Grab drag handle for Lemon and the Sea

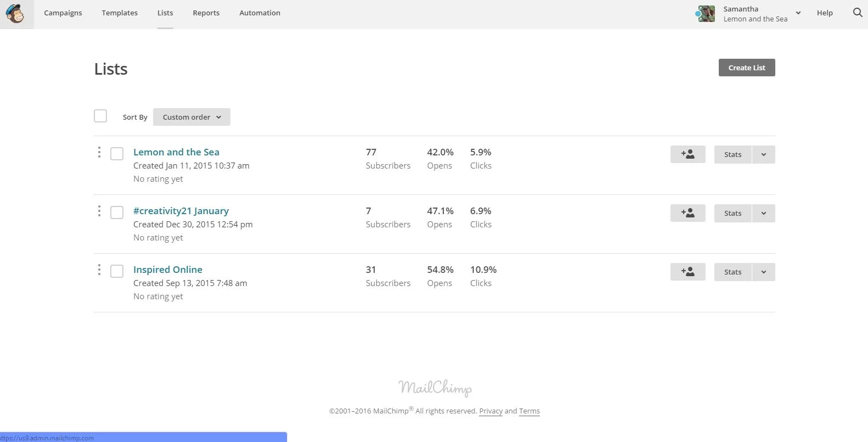[x=99, y=153]
